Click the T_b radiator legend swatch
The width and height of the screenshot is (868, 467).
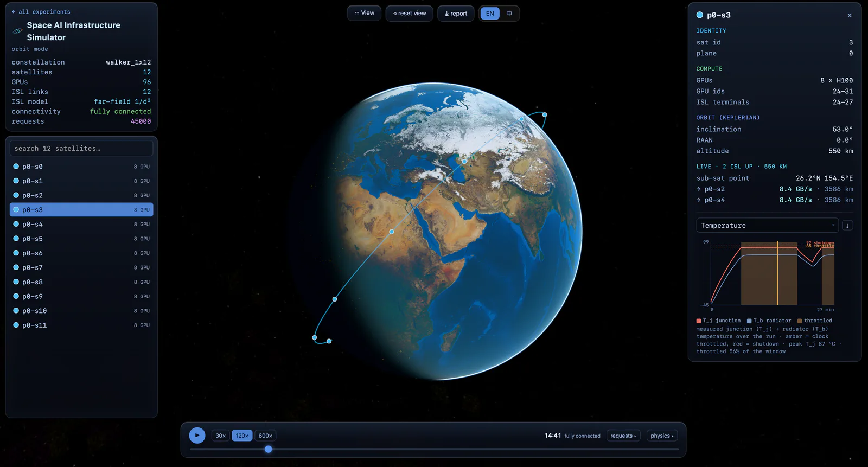pyautogui.click(x=749, y=321)
